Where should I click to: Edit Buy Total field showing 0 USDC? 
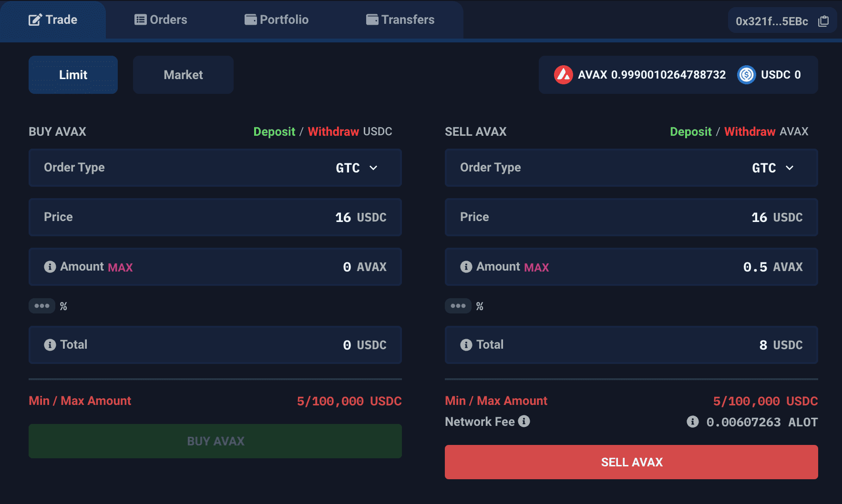pyautogui.click(x=215, y=345)
